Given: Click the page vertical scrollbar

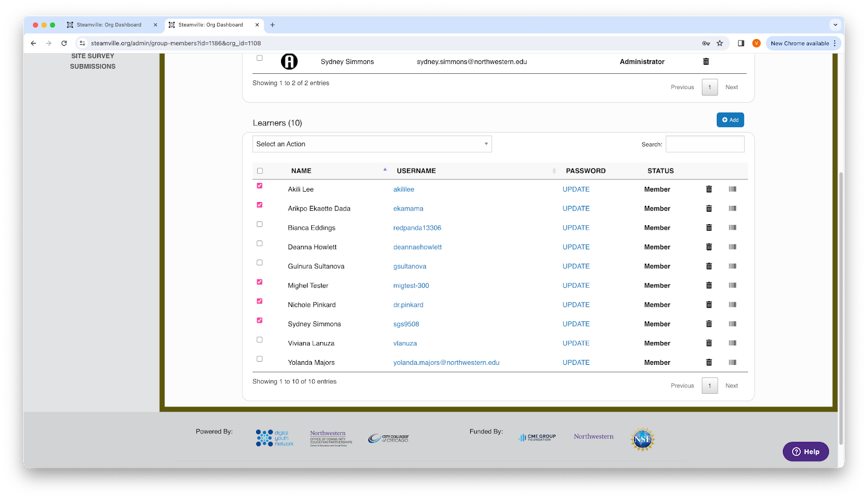Looking at the screenshot, I should (841, 308).
